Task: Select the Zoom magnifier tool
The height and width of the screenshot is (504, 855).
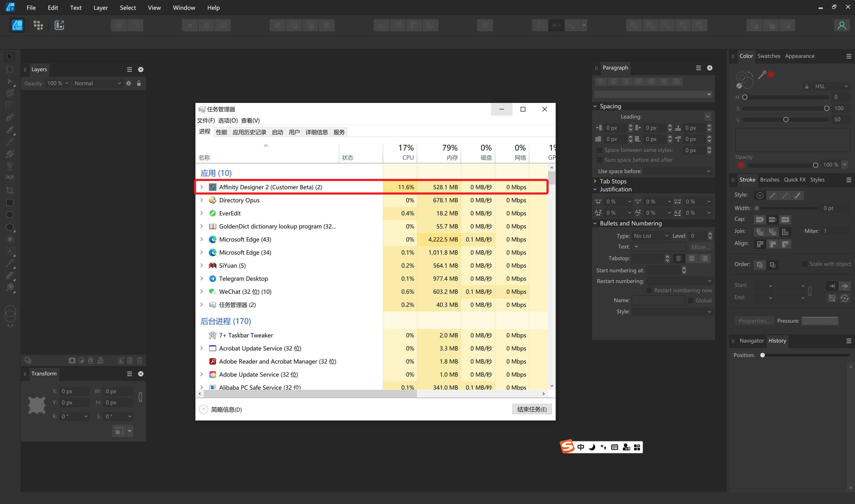Action: click(x=10, y=288)
